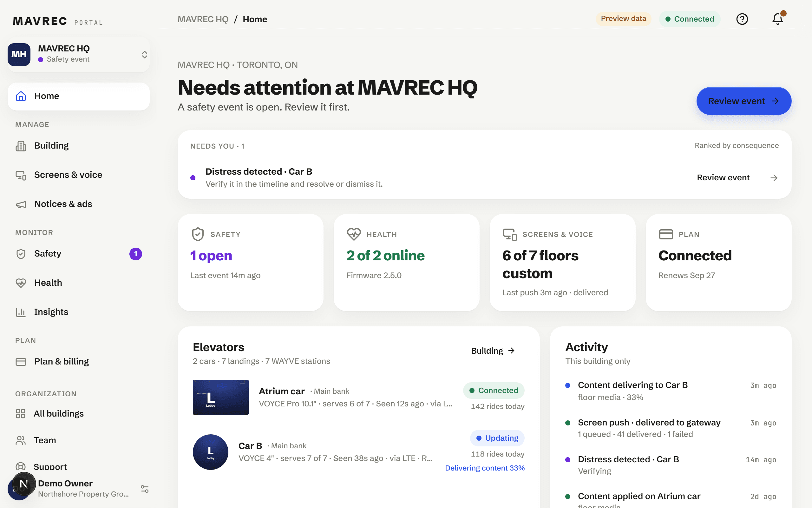This screenshot has height=508, width=812.
Task: Click the Car B round screen thumbnail
Action: tap(210, 452)
